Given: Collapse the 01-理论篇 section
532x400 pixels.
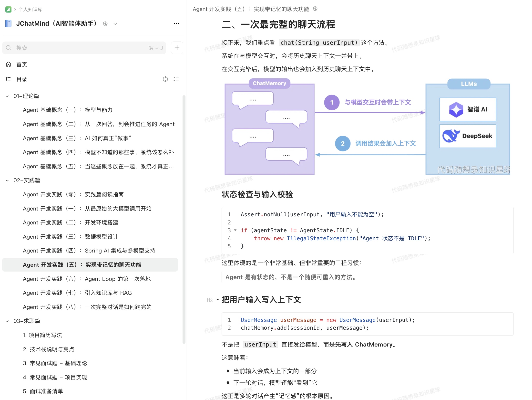Looking at the screenshot, I should (7, 96).
